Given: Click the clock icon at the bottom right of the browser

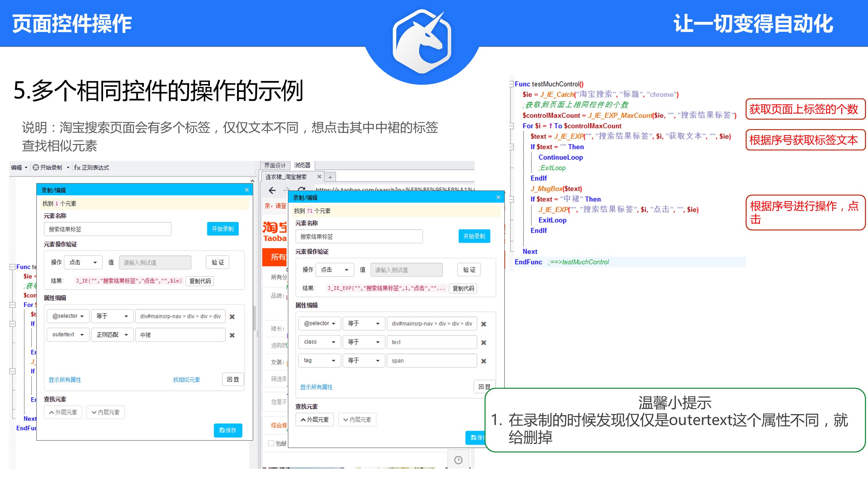Looking at the screenshot, I should click(x=458, y=460).
